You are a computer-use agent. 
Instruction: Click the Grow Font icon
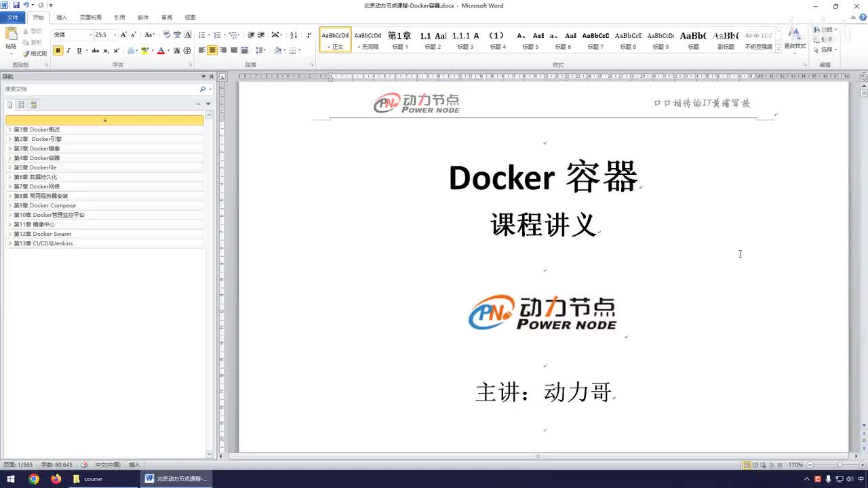pos(123,35)
